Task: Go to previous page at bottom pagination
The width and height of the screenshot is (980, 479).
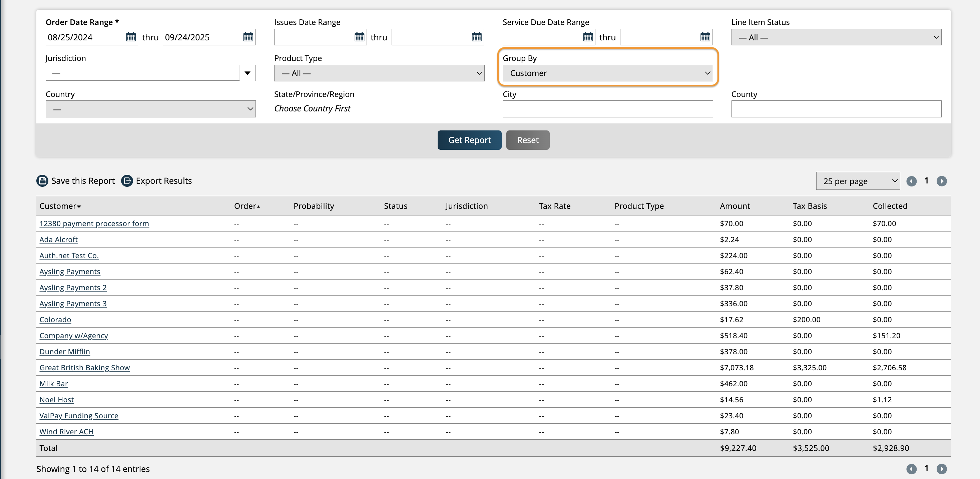Action: coord(911,469)
